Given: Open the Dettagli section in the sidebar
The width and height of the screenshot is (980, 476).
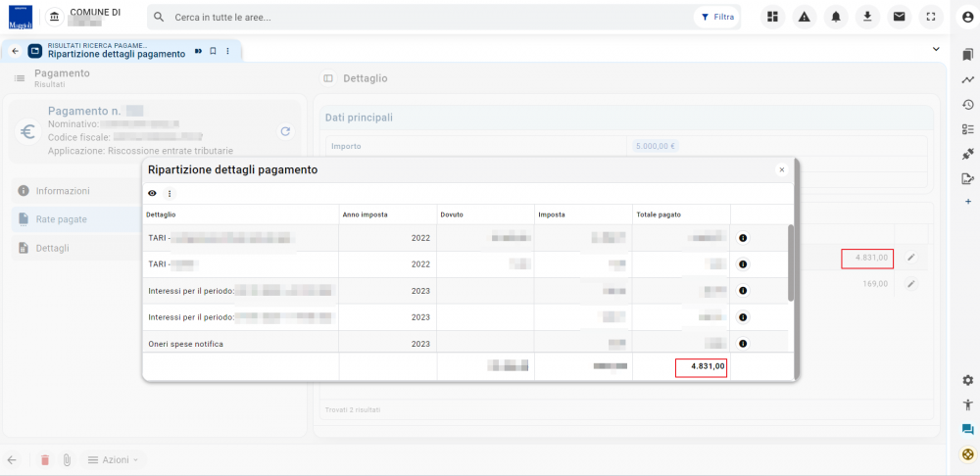Looking at the screenshot, I should [76, 248].
